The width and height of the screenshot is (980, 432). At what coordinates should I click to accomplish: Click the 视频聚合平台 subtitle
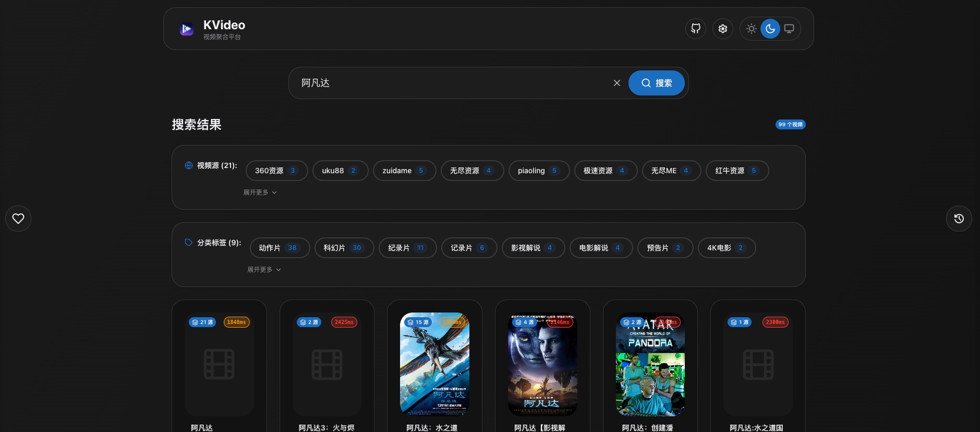[x=222, y=37]
